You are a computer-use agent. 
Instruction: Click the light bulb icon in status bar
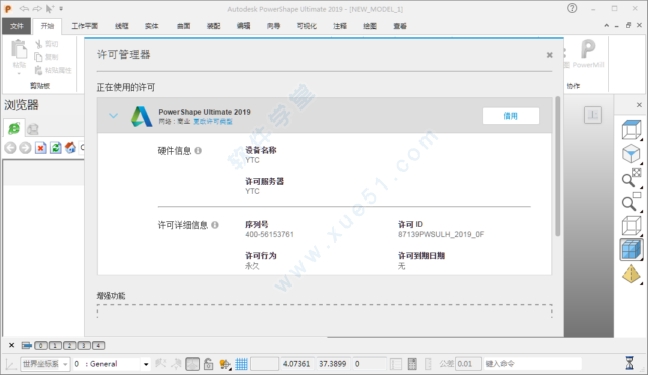coord(225,364)
